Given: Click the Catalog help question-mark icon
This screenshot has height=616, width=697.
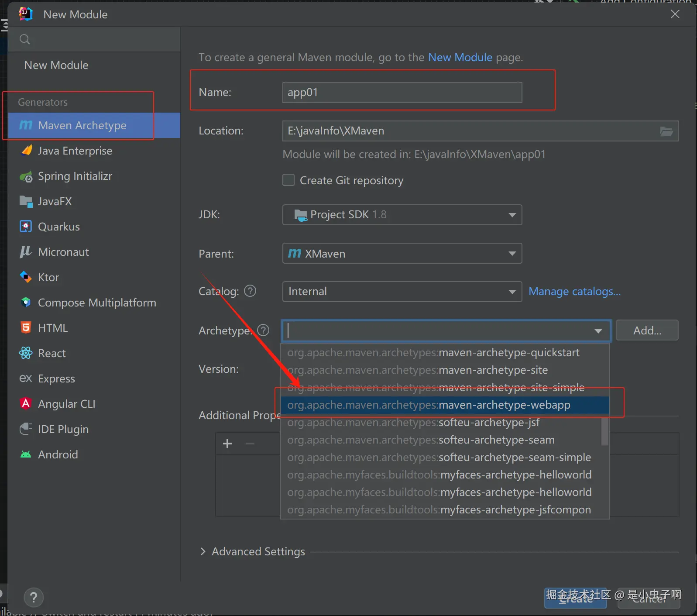Looking at the screenshot, I should (x=250, y=291).
